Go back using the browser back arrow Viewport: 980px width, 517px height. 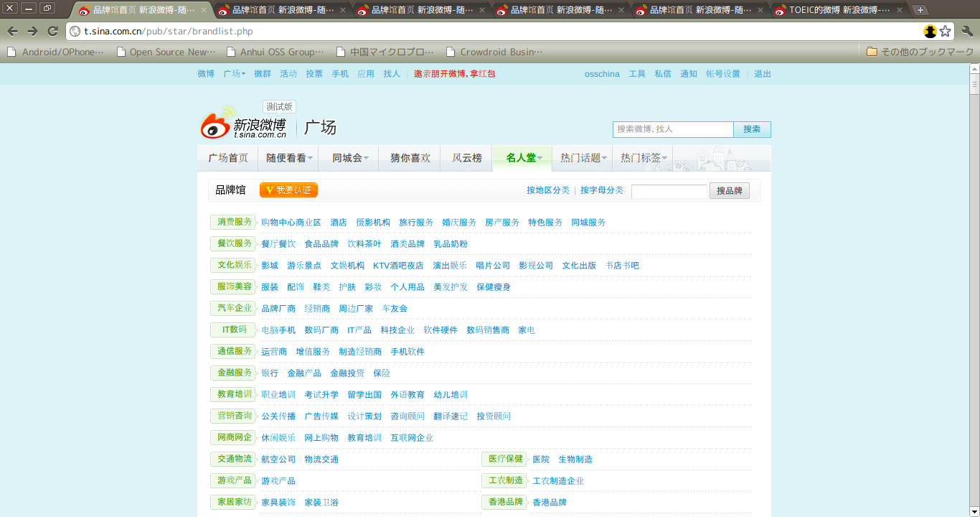coord(12,31)
